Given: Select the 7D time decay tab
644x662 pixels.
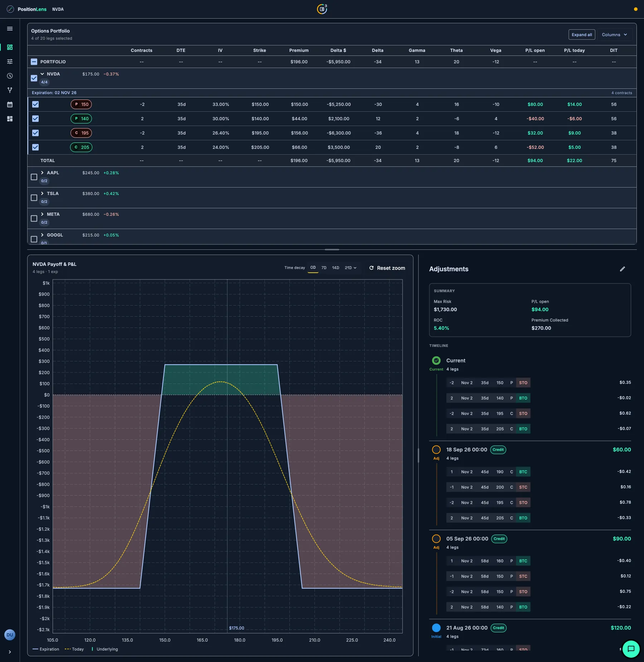Looking at the screenshot, I should point(324,268).
